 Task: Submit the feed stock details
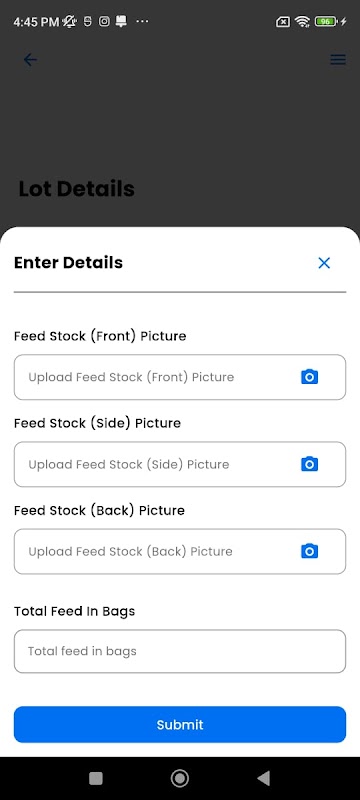click(180, 724)
